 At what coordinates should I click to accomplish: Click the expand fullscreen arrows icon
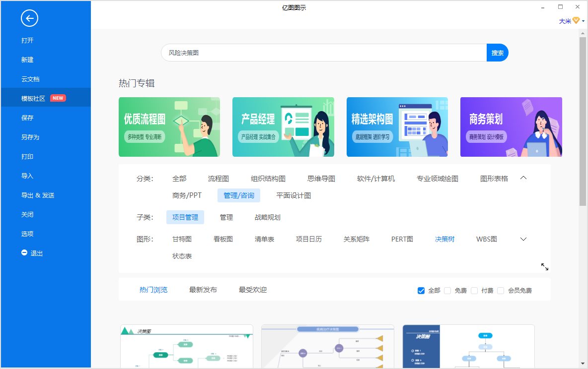[544, 267]
